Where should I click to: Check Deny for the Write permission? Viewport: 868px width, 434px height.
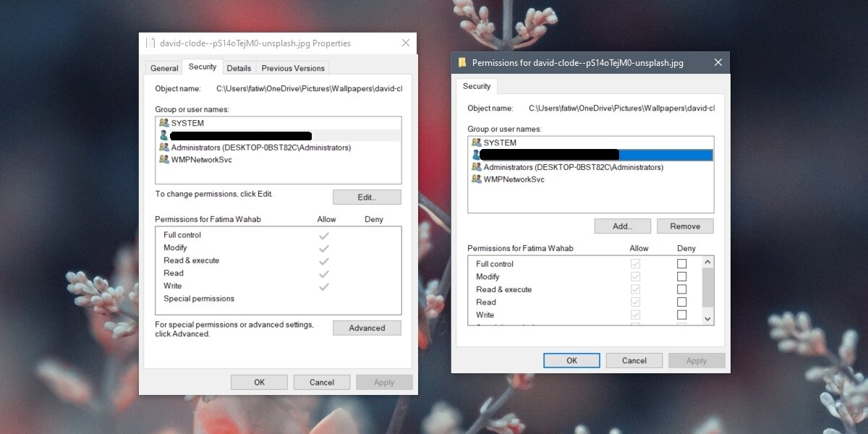681,315
